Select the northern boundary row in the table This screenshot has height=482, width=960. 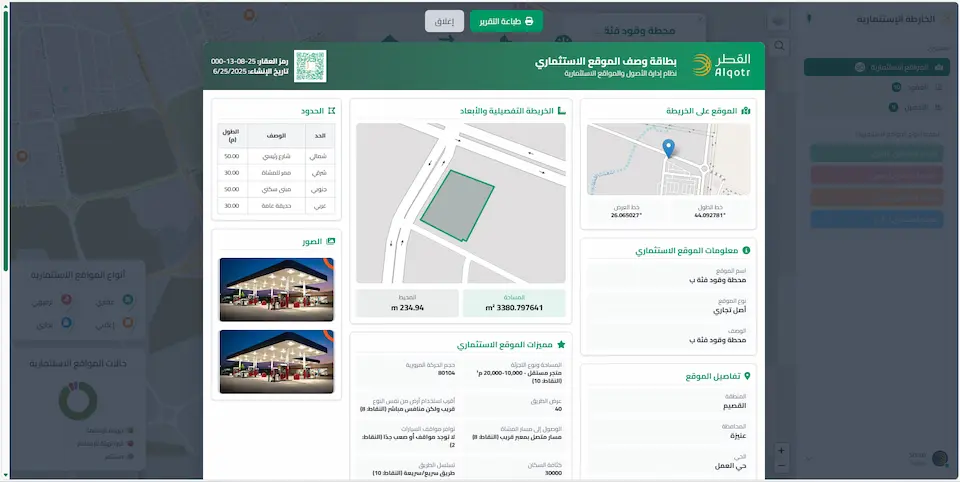tap(277, 156)
